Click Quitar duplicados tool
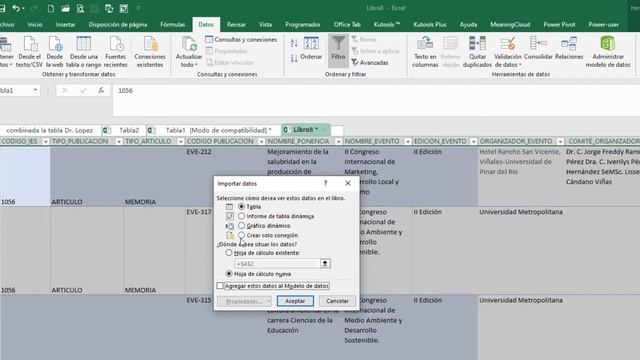This screenshot has width=640, height=360. 477,52
